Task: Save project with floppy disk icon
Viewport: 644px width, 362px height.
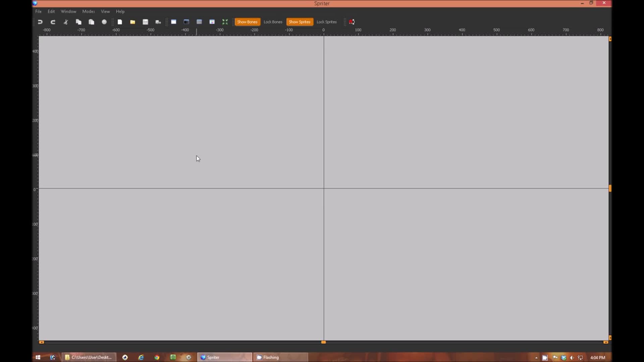Action: 145,22
